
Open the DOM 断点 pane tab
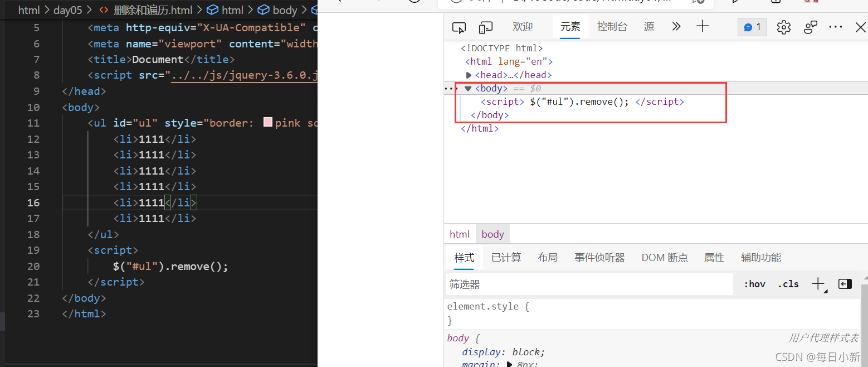pyautogui.click(x=665, y=258)
